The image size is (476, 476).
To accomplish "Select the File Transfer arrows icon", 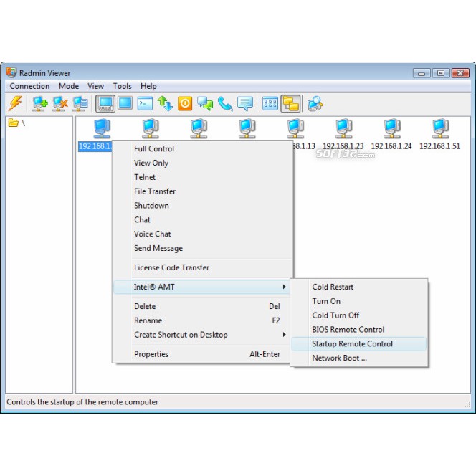I will coord(166,103).
